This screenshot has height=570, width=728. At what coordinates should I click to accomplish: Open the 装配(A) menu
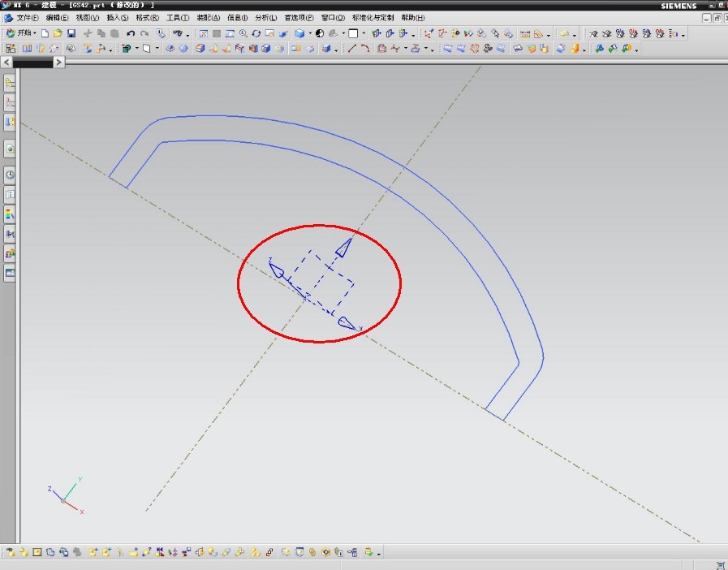(x=208, y=18)
